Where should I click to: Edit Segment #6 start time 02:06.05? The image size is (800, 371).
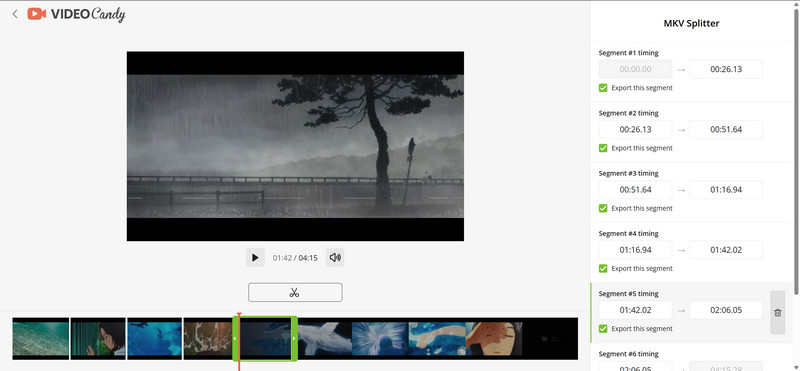point(635,366)
